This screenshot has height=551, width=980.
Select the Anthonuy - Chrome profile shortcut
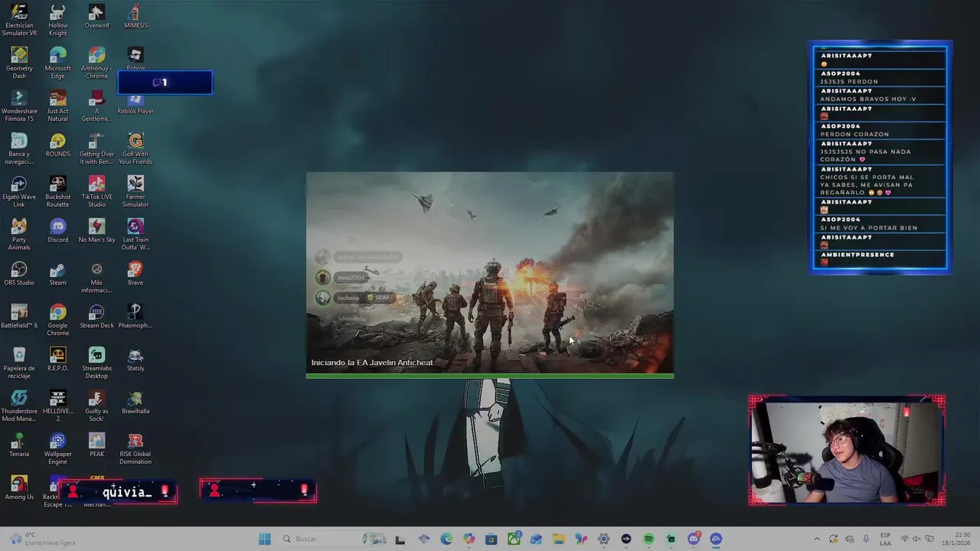pyautogui.click(x=96, y=64)
